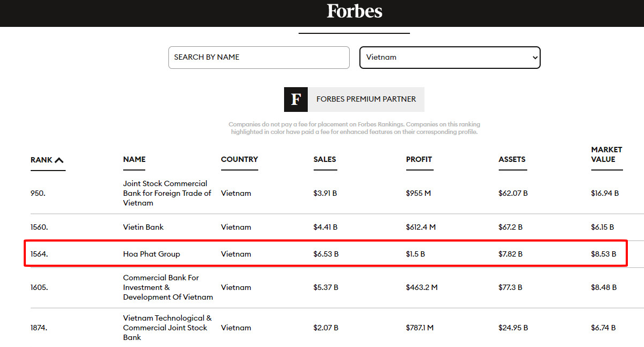
Task: Click the SEARCH BY NAME input field
Action: click(x=259, y=58)
